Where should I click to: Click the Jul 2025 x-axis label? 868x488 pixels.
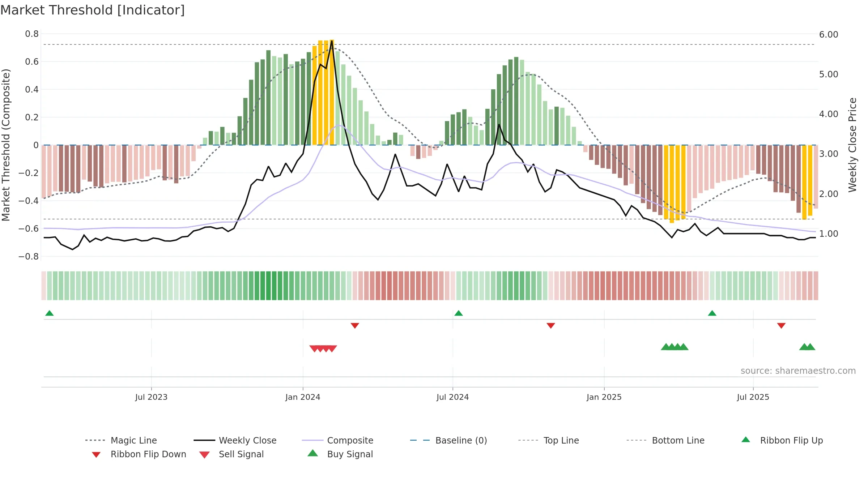point(753,397)
